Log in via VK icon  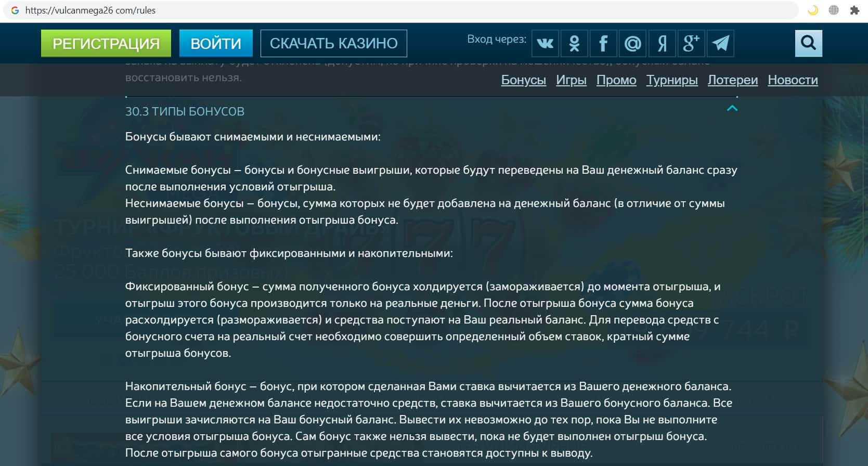coord(545,43)
